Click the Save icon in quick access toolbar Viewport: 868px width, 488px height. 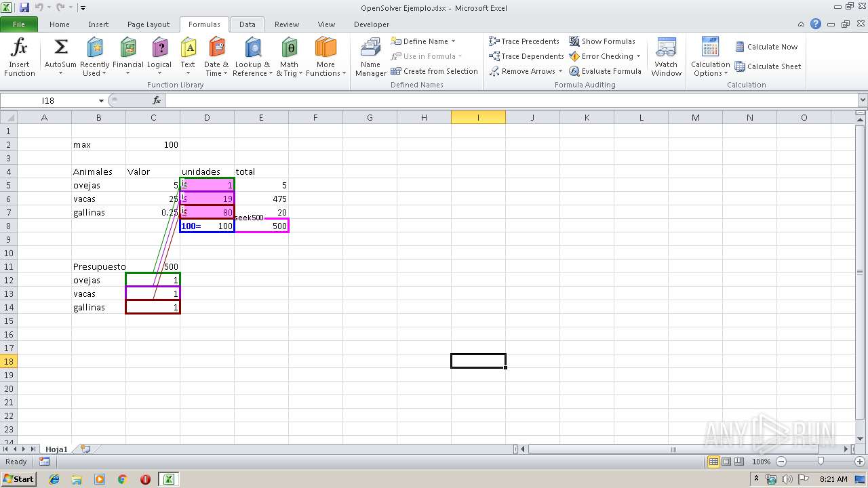click(24, 7)
